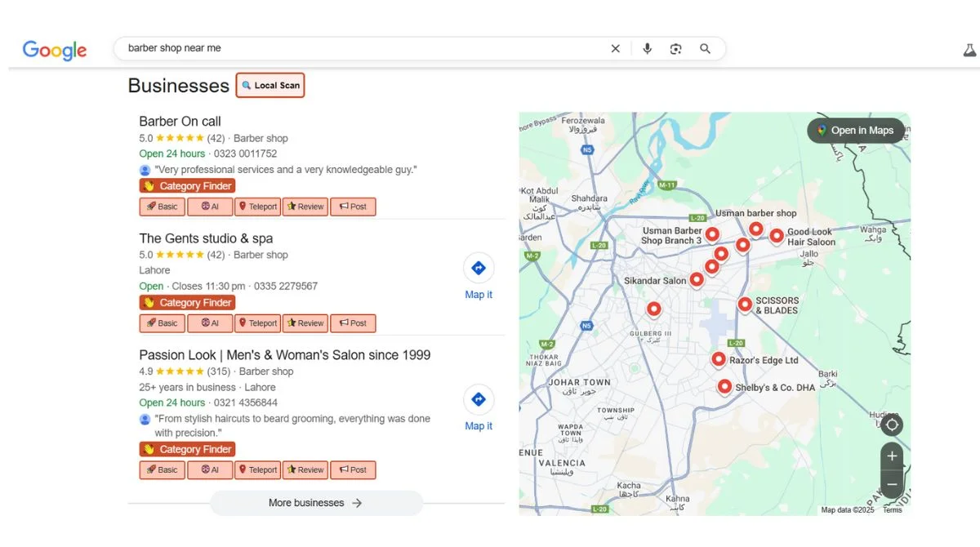Select Shelby's & Co. DHA map pin

(x=724, y=387)
